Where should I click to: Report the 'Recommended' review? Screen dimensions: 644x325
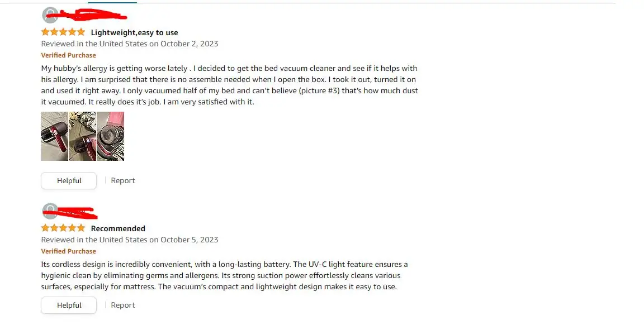[x=123, y=305]
